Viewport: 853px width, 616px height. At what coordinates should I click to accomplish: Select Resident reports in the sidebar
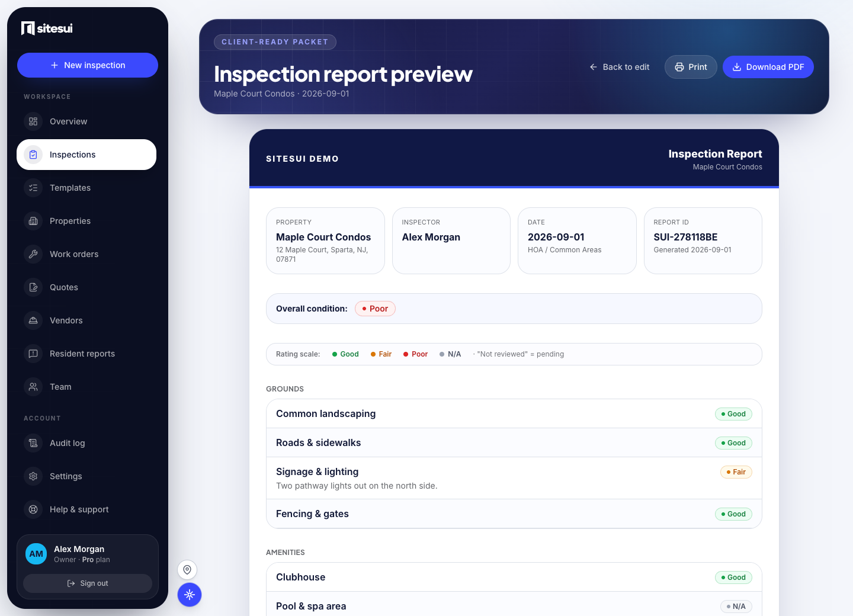pyautogui.click(x=86, y=354)
